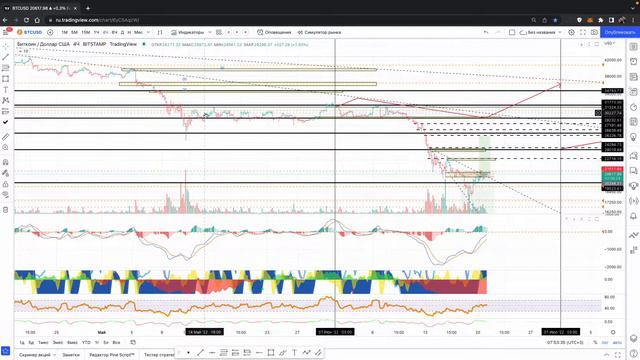Change chart candle style icon

[x=160, y=32]
